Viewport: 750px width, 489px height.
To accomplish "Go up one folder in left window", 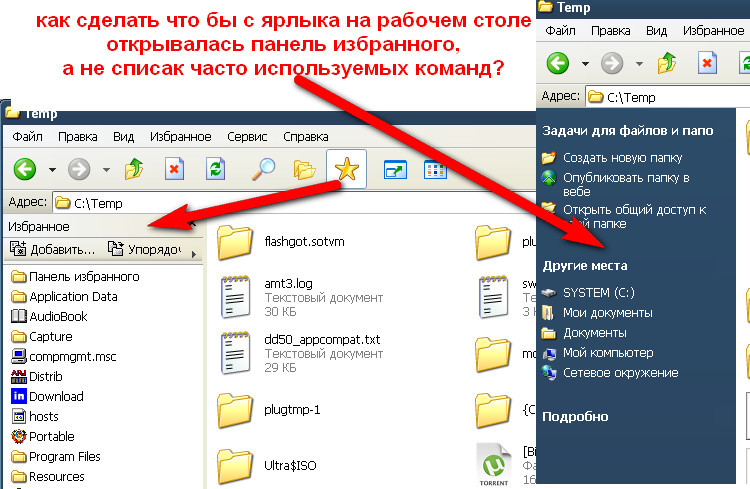I will point(134,169).
